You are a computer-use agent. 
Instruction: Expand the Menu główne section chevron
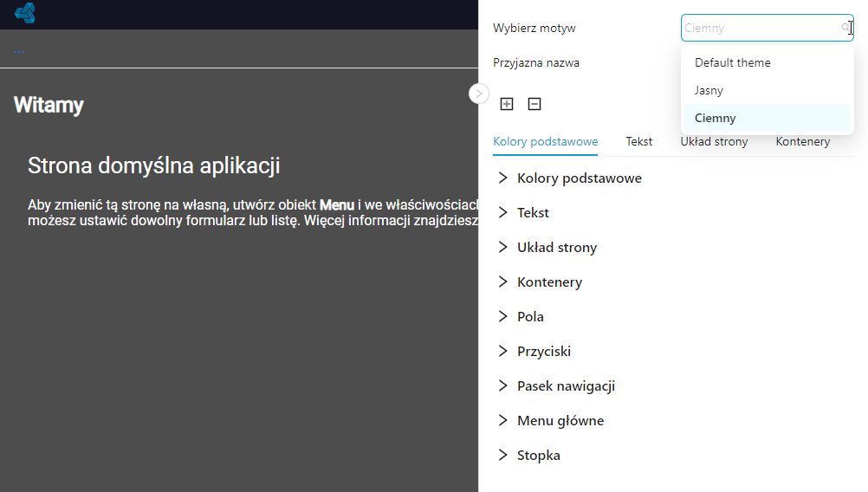[502, 420]
